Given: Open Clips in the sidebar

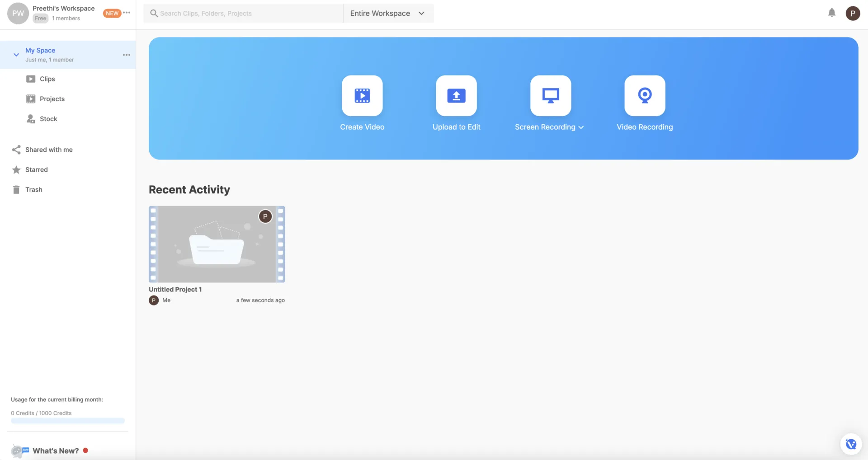Looking at the screenshot, I should 47,79.
